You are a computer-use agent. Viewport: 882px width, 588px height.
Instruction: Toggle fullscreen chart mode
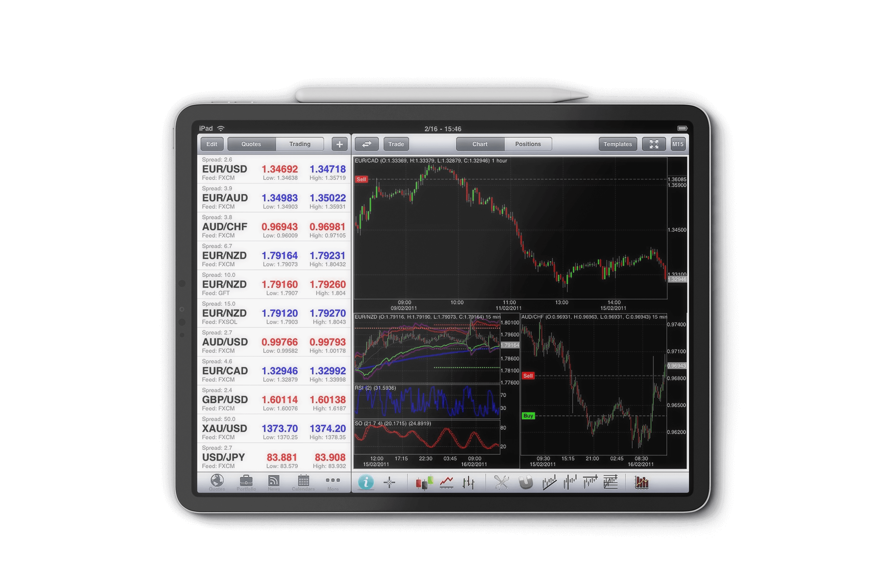coord(654,144)
